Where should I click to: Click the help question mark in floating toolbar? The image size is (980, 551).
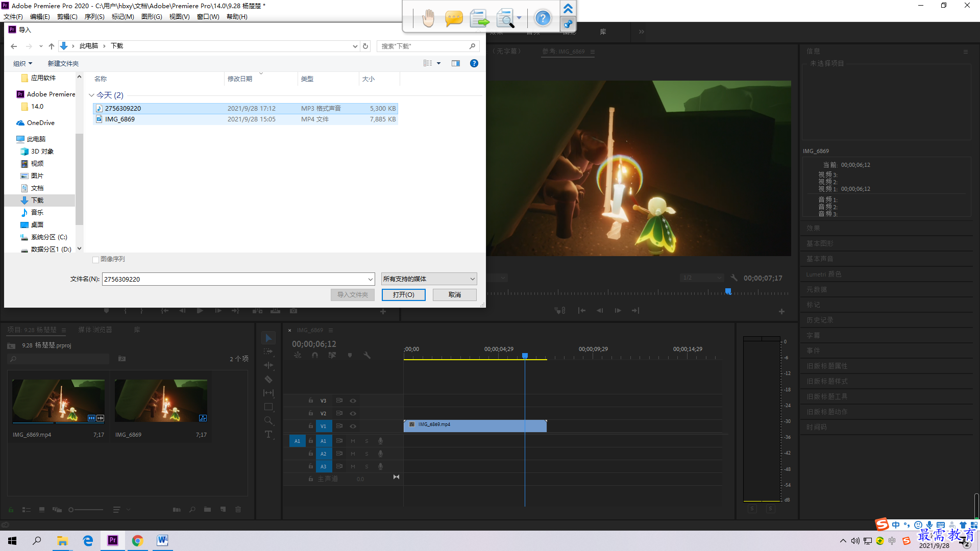(x=543, y=18)
